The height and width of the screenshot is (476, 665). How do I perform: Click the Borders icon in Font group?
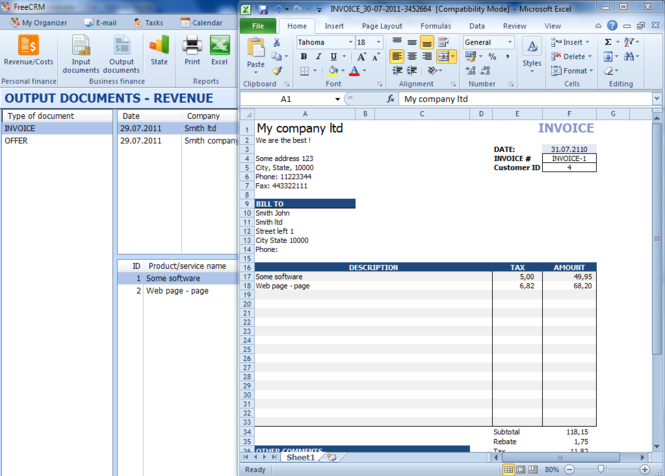click(x=305, y=71)
